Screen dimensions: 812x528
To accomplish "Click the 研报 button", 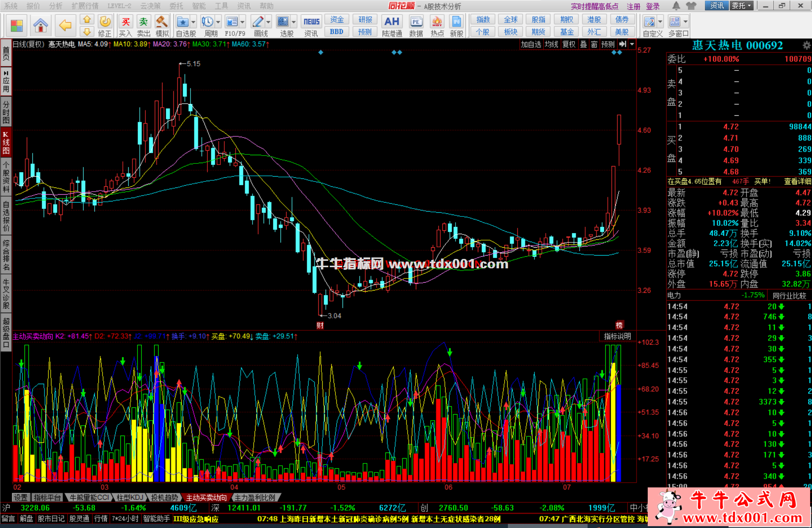I will tap(365, 20).
